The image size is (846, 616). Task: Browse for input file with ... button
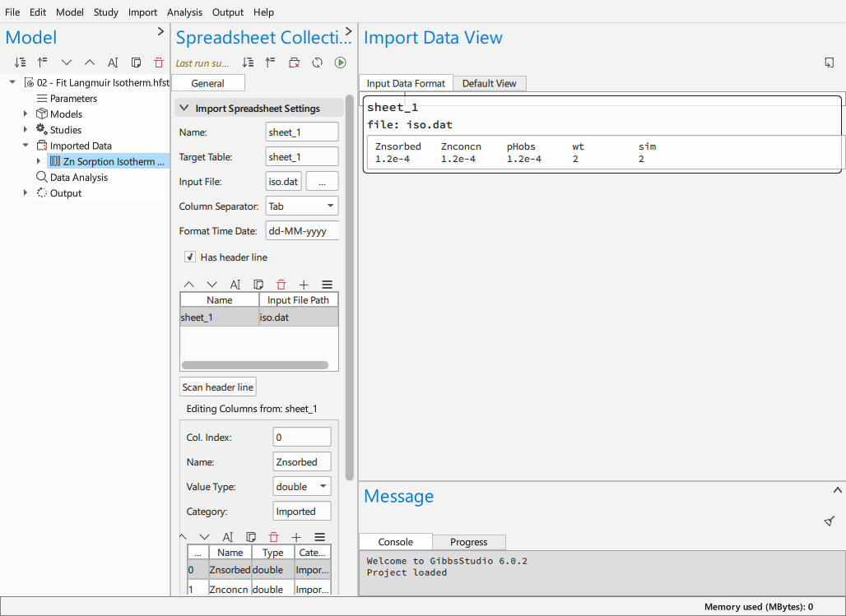[322, 182]
